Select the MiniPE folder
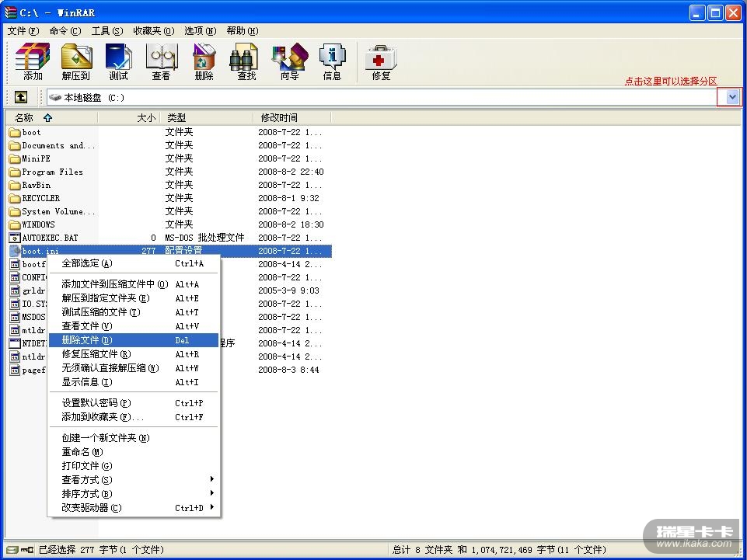 (x=30, y=158)
